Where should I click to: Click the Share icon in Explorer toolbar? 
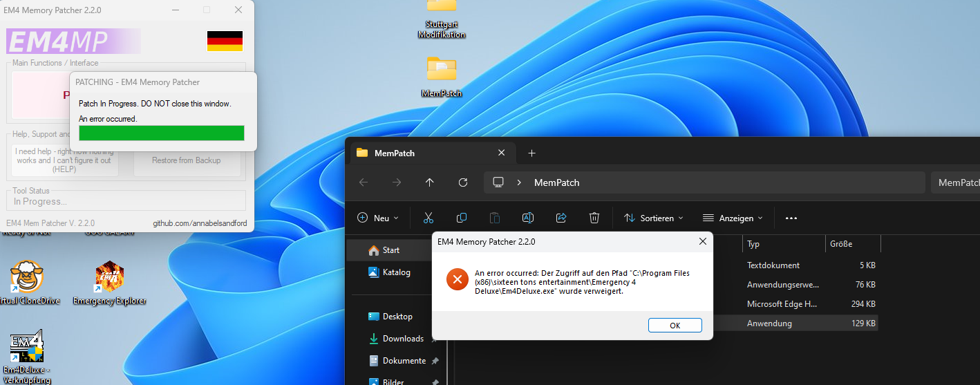[x=561, y=218]
